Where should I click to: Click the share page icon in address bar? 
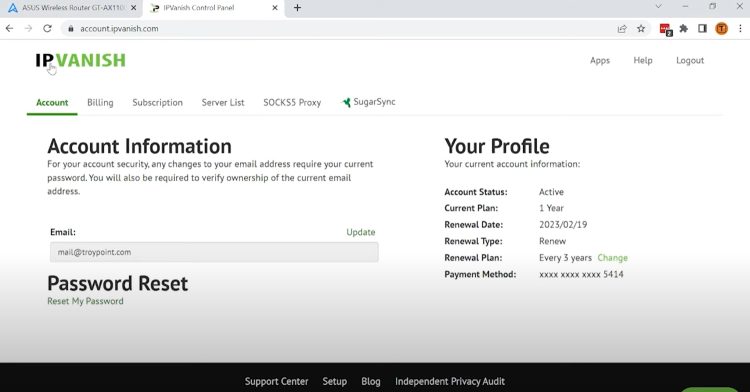tap(622, 29)
